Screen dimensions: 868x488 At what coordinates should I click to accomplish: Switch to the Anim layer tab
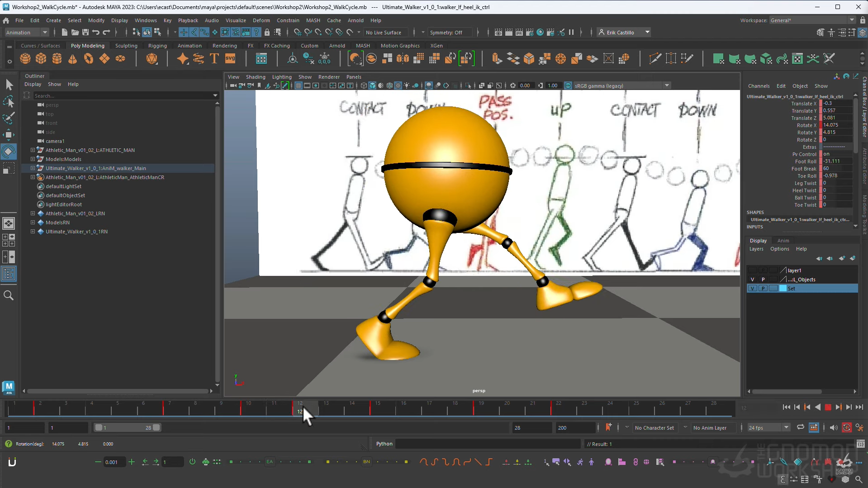point(783,241)
